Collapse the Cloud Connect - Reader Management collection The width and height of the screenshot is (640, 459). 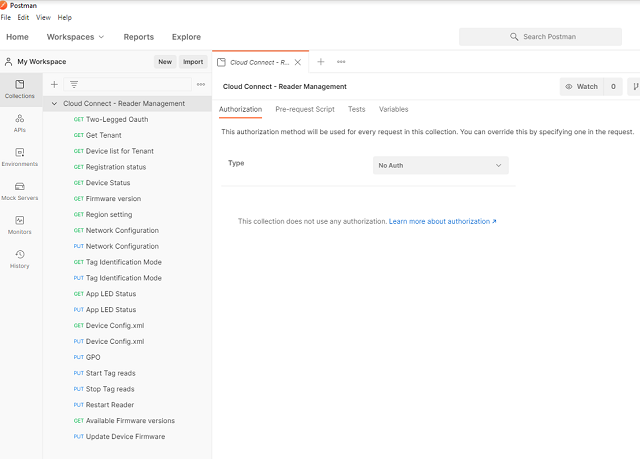click(54, 103)
